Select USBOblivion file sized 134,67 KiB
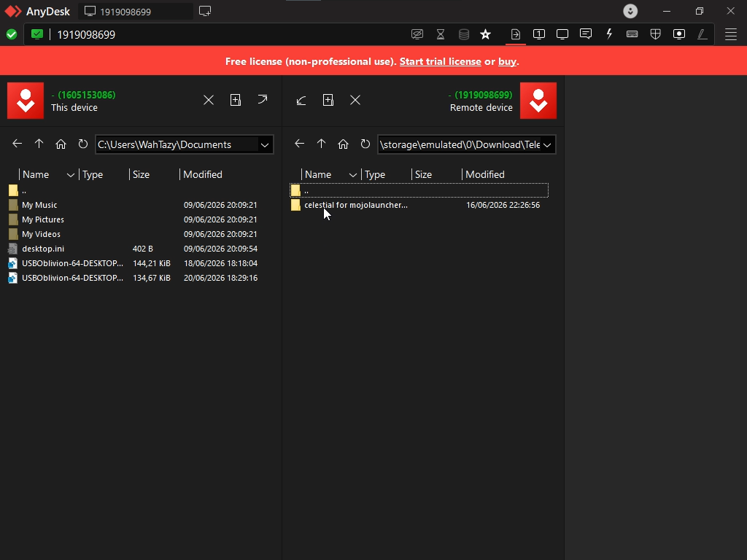This screenshot has width=747, height=560. [133, 278]
